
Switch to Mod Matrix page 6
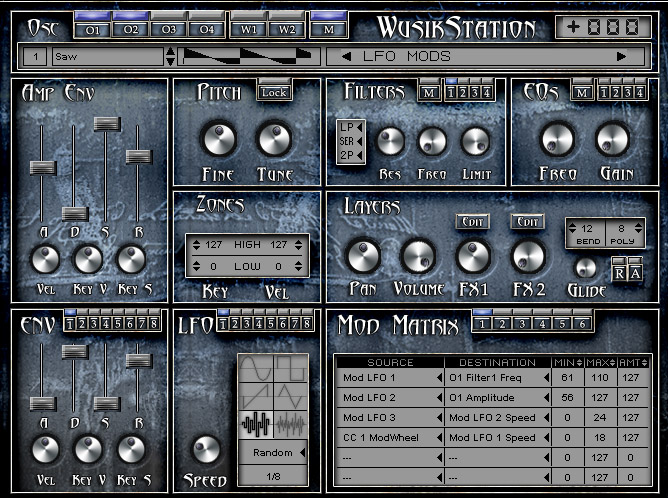(x=582, y=321)
